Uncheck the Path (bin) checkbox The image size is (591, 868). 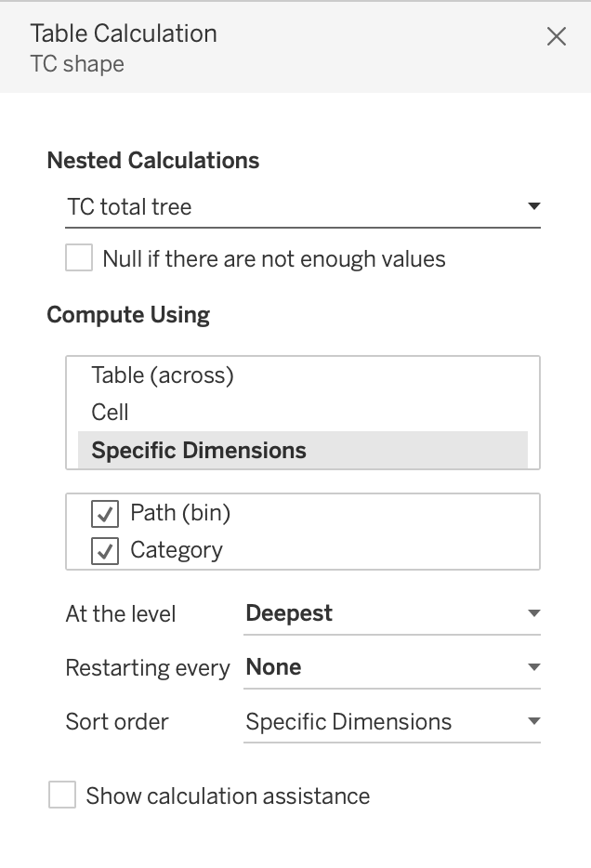[x=105, y=513]
